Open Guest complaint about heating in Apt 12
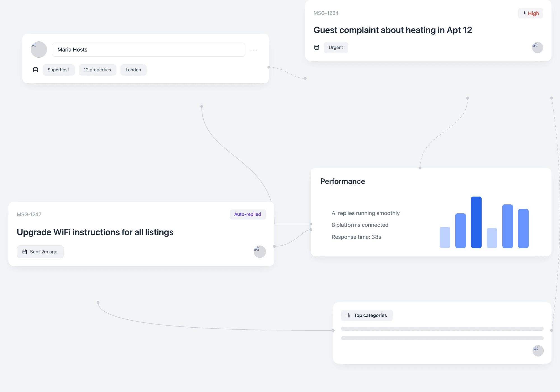 [393, 30]
